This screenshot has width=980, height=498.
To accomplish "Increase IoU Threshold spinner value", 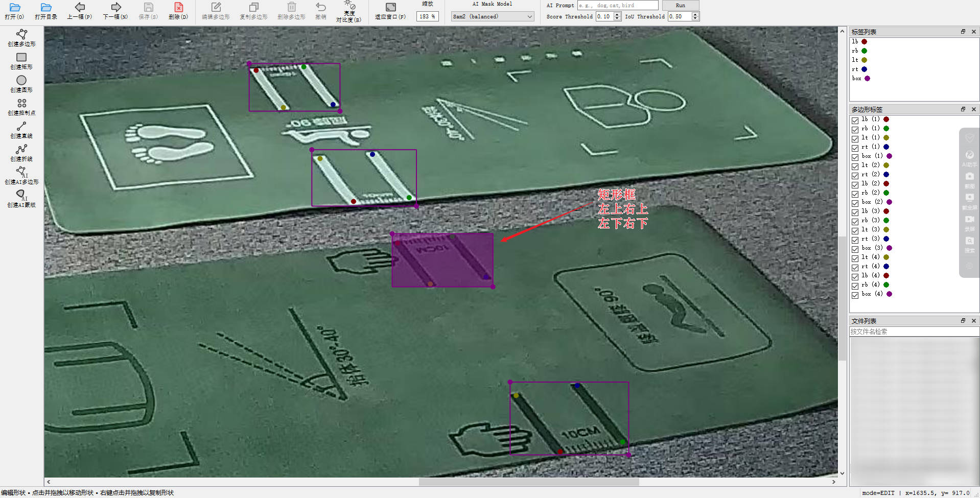I will [x=695, y=14].
